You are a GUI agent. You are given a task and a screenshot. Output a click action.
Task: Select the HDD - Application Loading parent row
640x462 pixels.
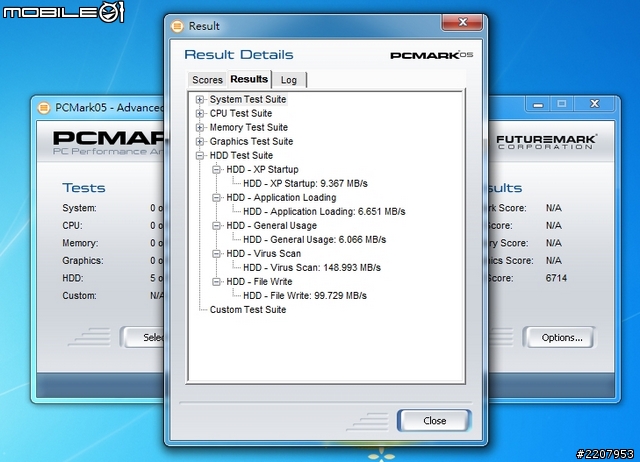(281, 198)
